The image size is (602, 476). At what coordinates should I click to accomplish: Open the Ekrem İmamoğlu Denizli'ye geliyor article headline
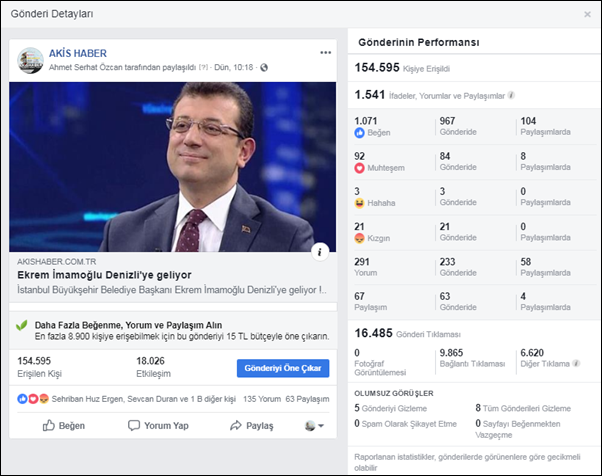(x=104, y=275)
